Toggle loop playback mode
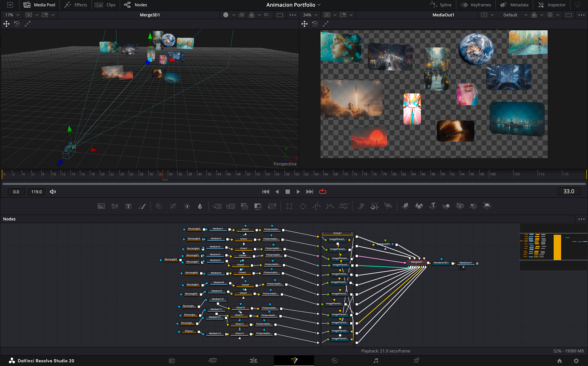The height and width of the screenshot is (366, 588). (323, 192)
